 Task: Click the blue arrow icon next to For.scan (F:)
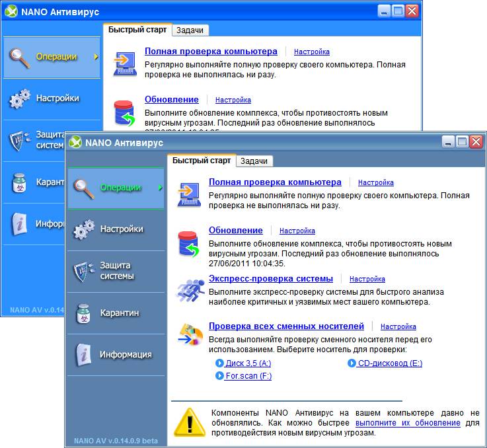coord(219,375)
